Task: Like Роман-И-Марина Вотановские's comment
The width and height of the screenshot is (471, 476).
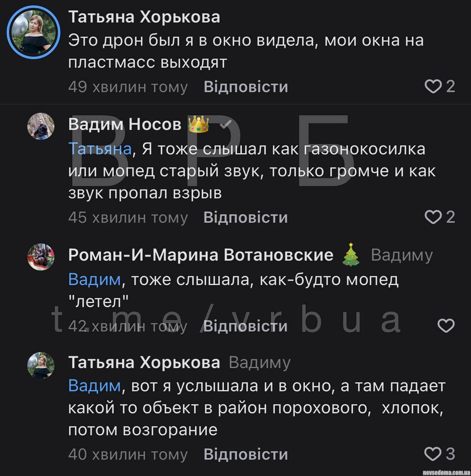Action: pos(446,326)
